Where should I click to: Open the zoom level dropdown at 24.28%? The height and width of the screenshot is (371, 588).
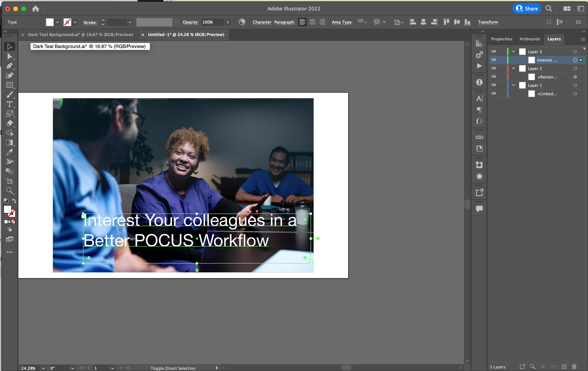[43, 368]
